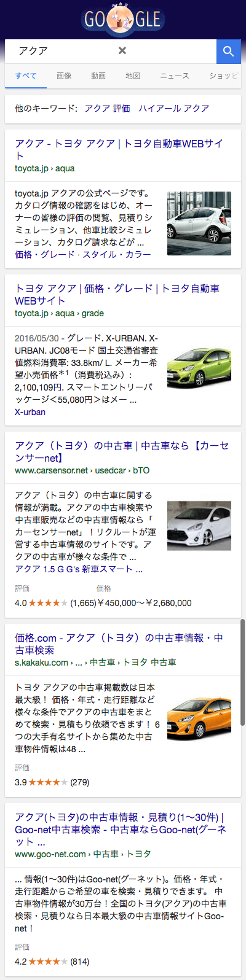Open the 価格.com used car search result
This screenshot has height=980, width=246.
click(119, 644)
